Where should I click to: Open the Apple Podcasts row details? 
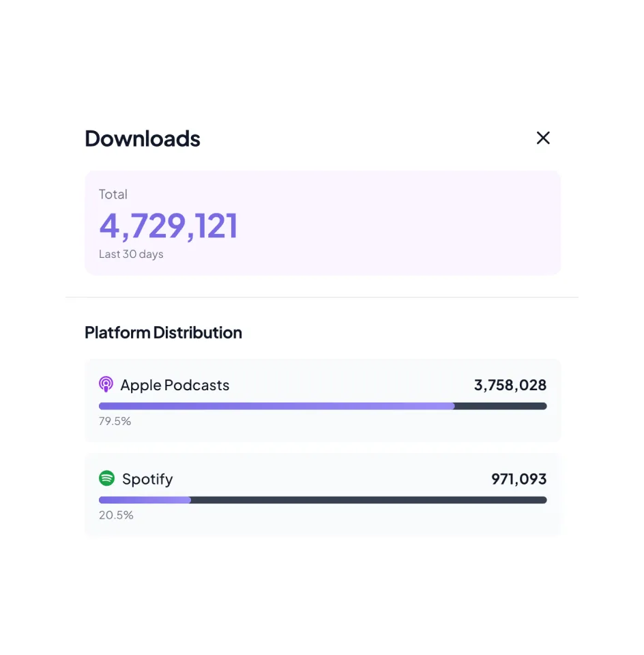coord(323,400)
